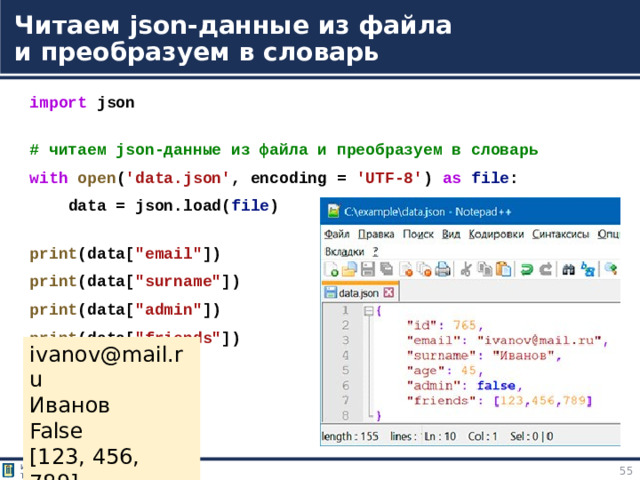Click the book icon at slide bottom-left
Image resolution: width=640 pixels, height=480 pixels.
click(8, 470)
